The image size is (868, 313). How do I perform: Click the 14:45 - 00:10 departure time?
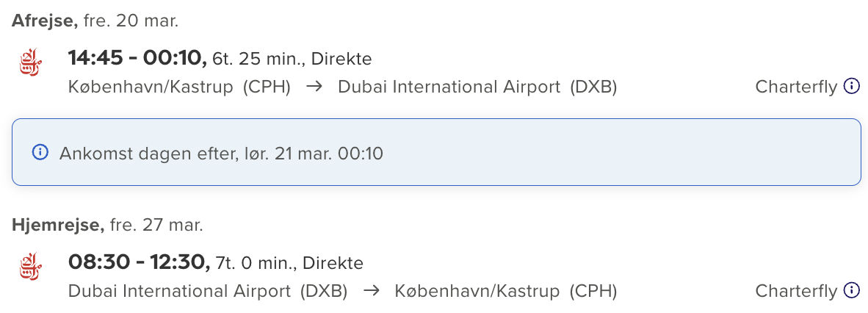pyautogui.click(x=137, y=57)
